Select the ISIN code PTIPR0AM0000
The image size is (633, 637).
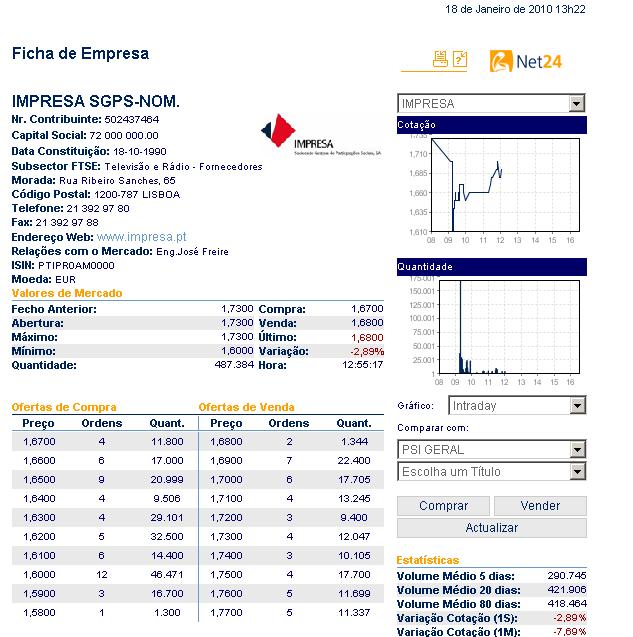[x=76, y=266]
